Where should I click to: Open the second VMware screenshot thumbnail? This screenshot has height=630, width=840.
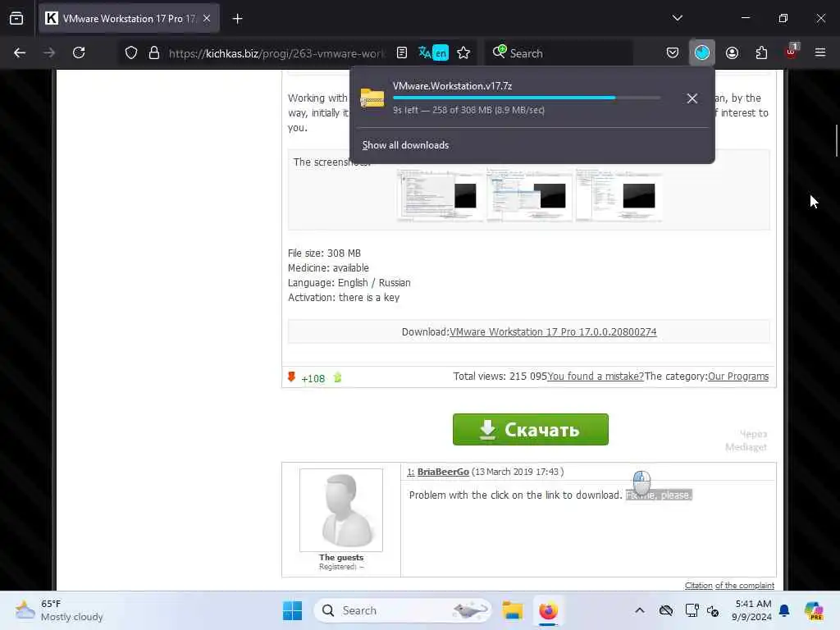(x=529, y=195)
